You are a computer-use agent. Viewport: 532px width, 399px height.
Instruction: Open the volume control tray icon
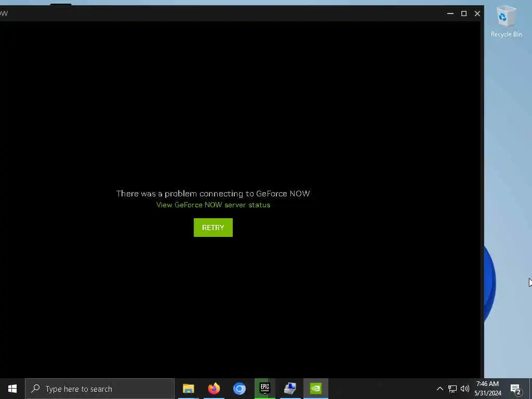tap(465, 389)
